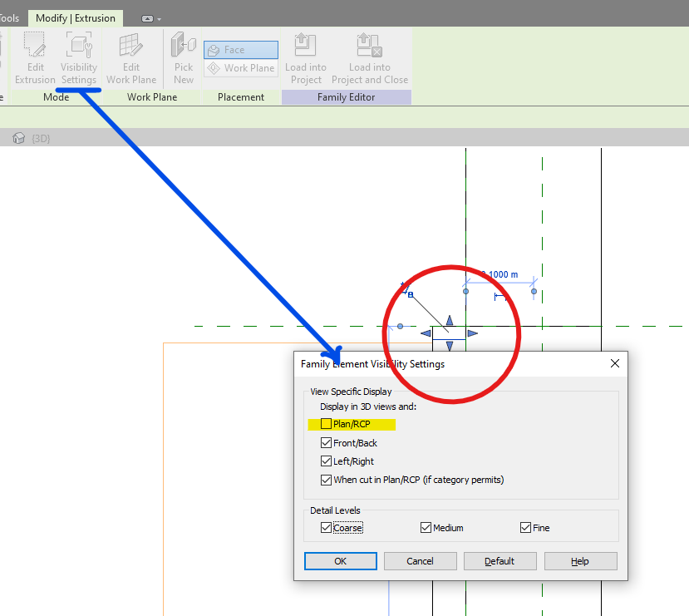Toggle When cut in Plan/RCP checkbox
This screenshot has height=616, width=689.
point(326,480)
